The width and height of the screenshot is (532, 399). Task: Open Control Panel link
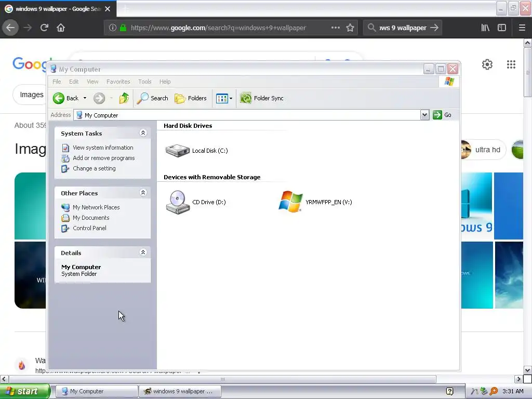pos(89,229)
